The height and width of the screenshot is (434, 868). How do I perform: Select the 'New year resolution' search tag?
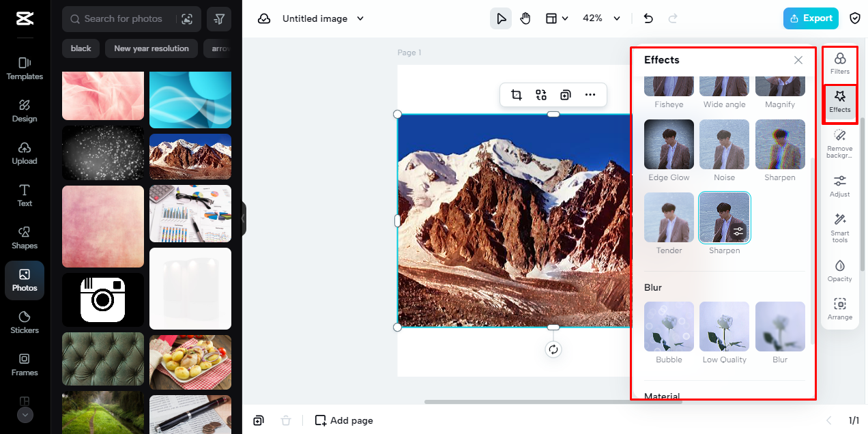[x=151, y=48]
